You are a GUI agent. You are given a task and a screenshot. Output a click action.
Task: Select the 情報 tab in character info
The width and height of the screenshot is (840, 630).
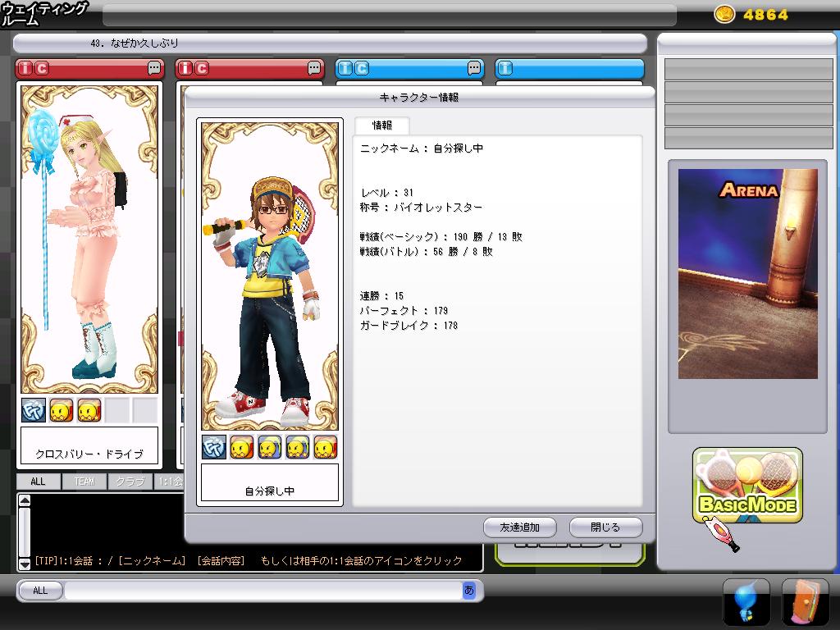point(381,126)
